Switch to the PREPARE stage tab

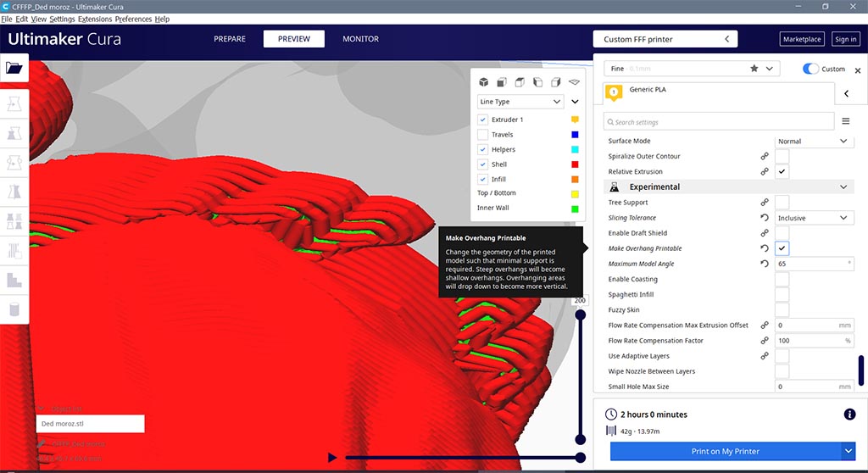230,39
